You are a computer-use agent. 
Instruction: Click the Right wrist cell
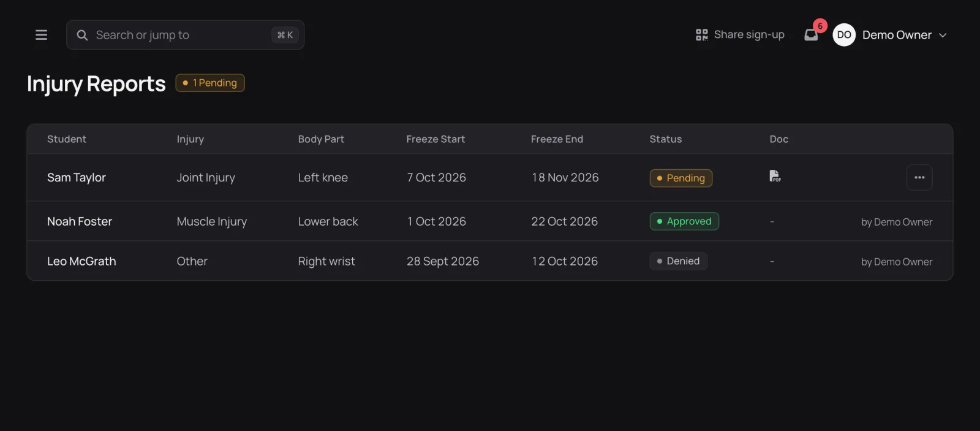(326, 261)
